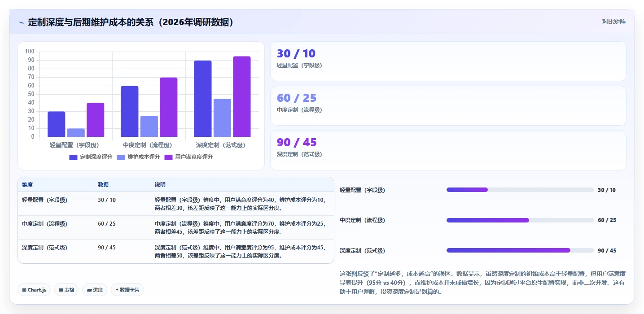This screenshot has height=314, width=644.
Task: Toggle the 定制深度评分 legend item
Action: [x=91, y=157]
